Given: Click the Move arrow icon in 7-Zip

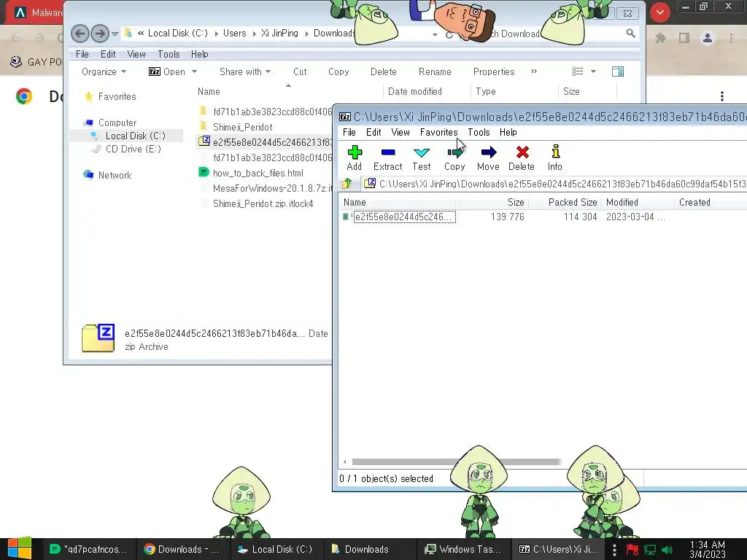Looking at the screenshot, I should point(488,158).
